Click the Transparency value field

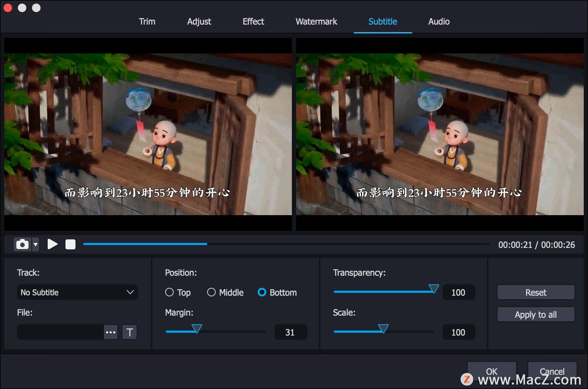(459, 292)
